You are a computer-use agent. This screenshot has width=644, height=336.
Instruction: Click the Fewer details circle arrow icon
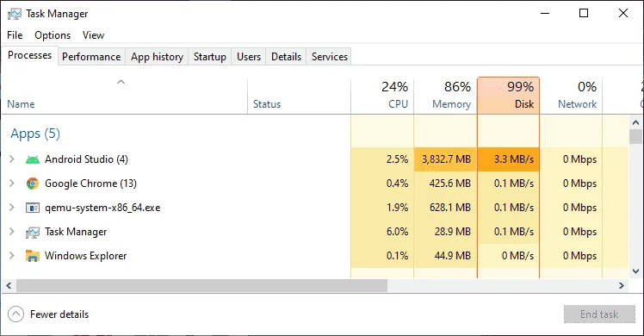(15, 314)
